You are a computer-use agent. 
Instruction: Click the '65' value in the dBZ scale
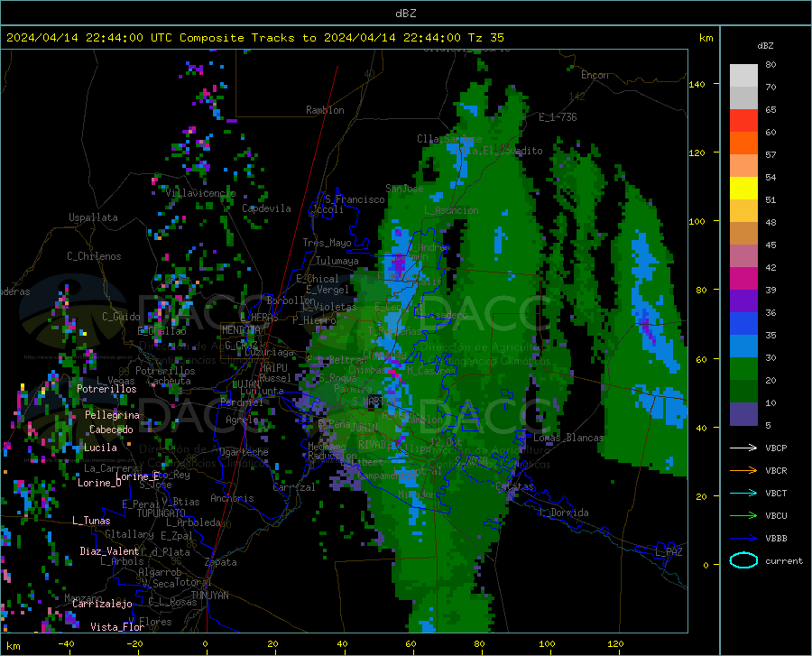[770, 110]
